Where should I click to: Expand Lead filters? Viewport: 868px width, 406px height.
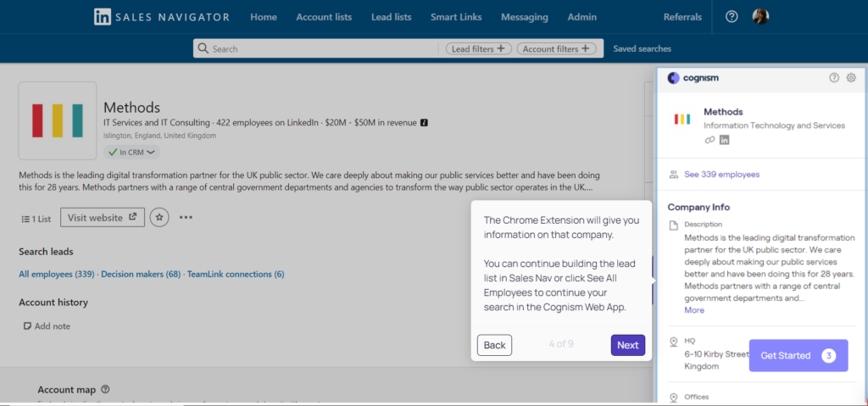(479, 49)
